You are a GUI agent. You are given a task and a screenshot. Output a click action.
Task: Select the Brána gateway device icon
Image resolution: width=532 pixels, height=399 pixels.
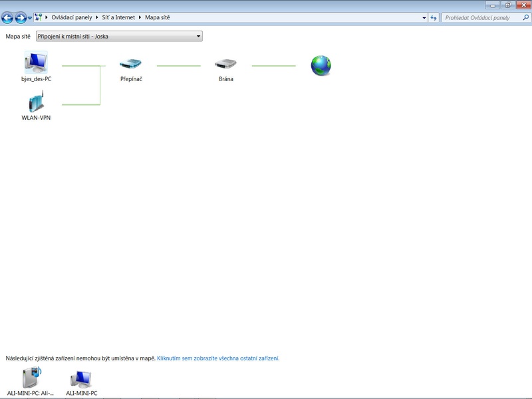coord(225,65)
